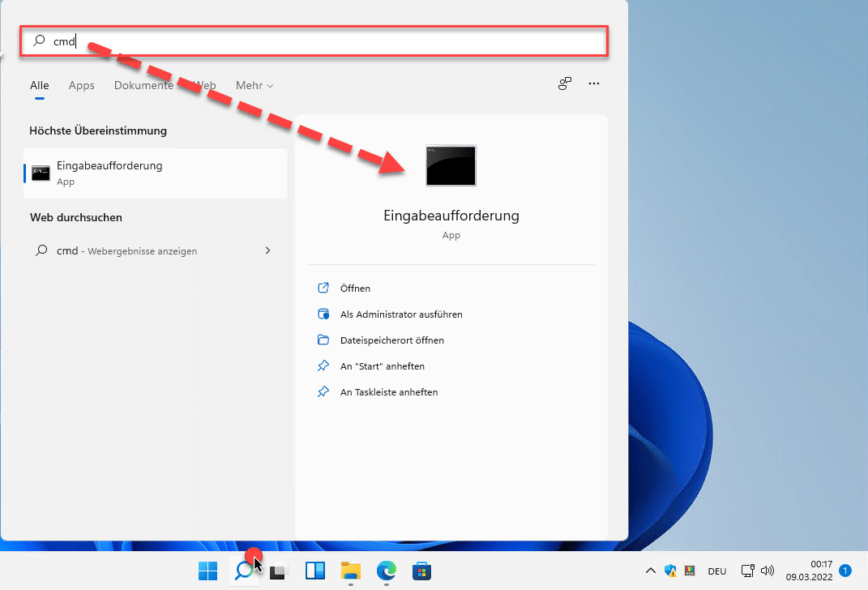
Task: Click the cmd search input field
Action: click(x=314, y=41)
